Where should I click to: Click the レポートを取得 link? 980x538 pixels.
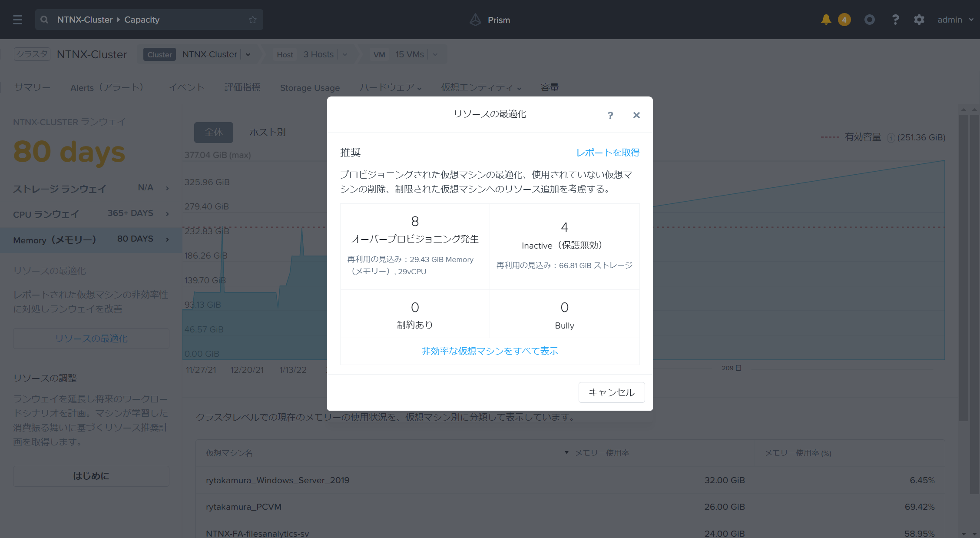(607, 153)
